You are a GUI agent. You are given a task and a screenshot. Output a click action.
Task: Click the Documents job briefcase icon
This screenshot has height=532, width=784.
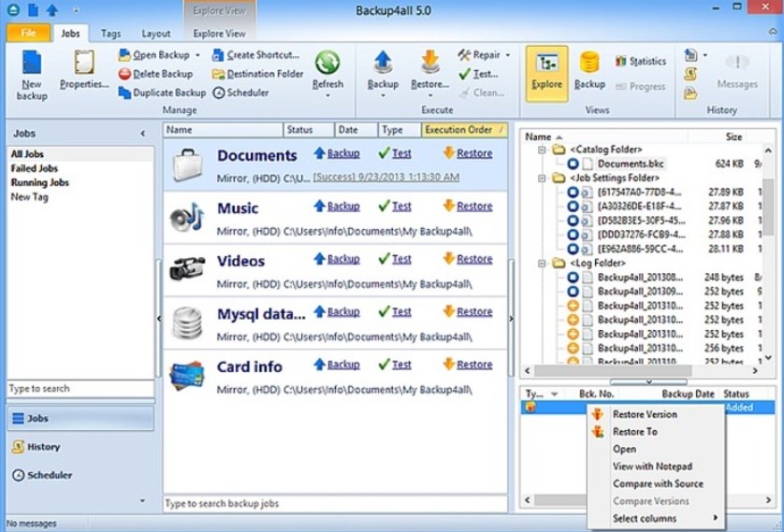tap(187, 165)
